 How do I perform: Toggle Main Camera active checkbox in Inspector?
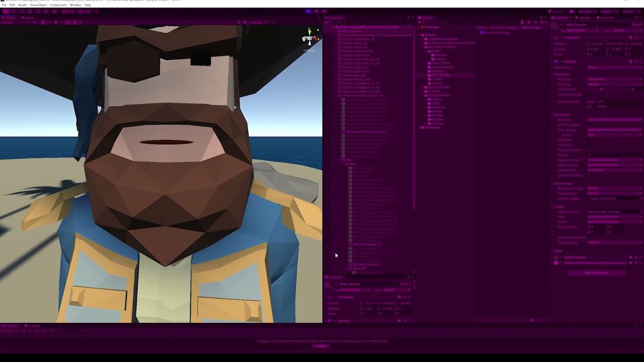coord(562,24)
